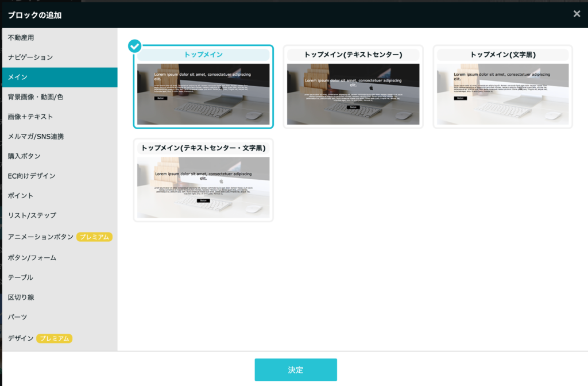This screenshot has width=588, height=386.
Task: Open the メルマガ/SNS連携 category
Action: 36,137
